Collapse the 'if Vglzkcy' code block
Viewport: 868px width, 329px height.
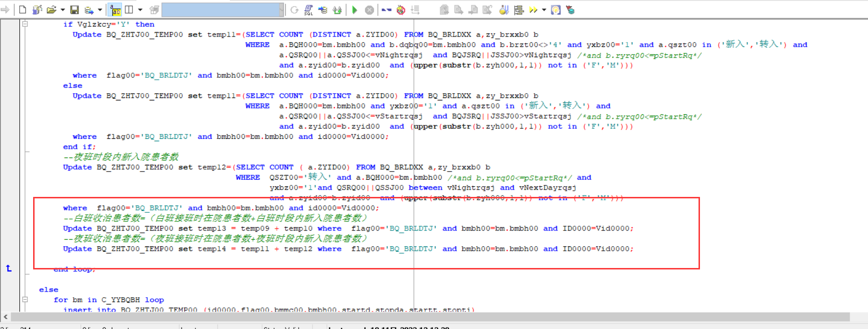pos(25,24)
